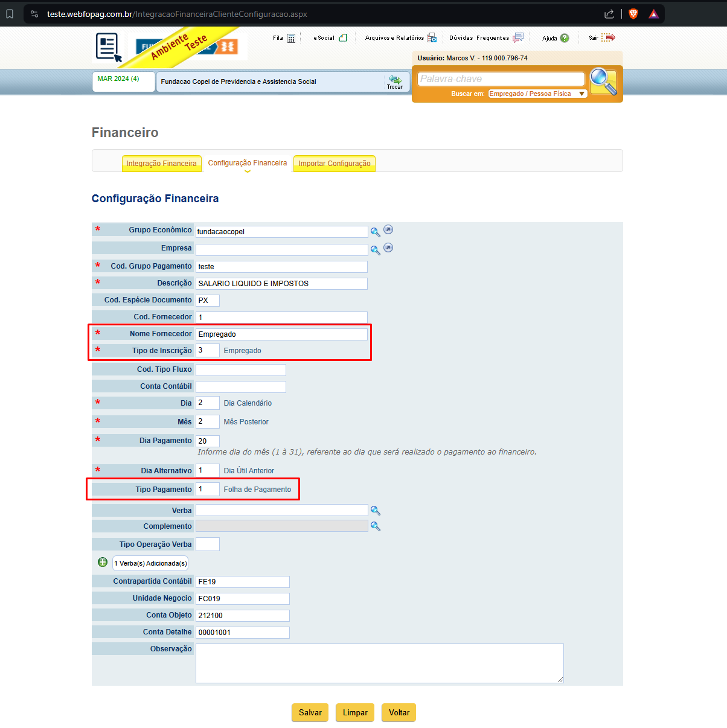727x728 pixels.
Task: Click the 'Dia Calendário' text
Action: click(248, 403)
